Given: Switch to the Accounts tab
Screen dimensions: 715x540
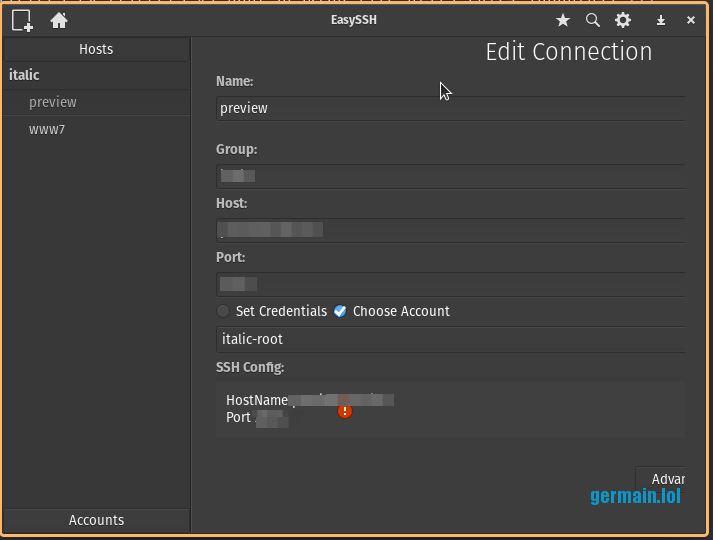Looking at the screenshot, I should pos(96,520).
